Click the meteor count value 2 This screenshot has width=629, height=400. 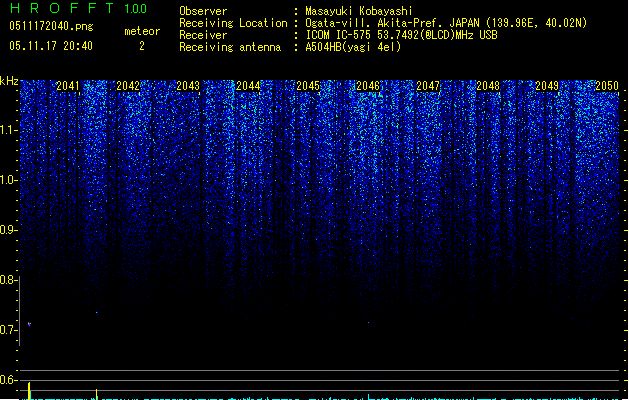tap(142, 46)
